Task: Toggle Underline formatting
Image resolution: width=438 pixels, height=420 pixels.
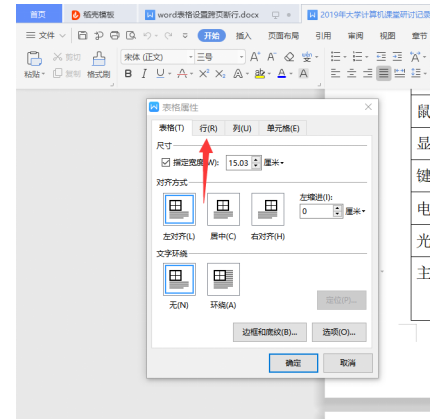Action: point(160,73)
